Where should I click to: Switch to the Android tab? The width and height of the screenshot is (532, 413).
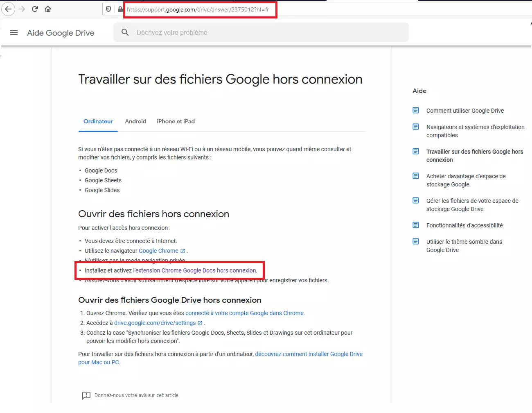point(135,122)
